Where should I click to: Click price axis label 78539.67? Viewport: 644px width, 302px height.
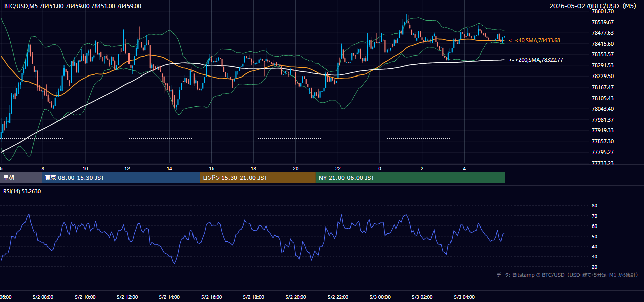602,22
